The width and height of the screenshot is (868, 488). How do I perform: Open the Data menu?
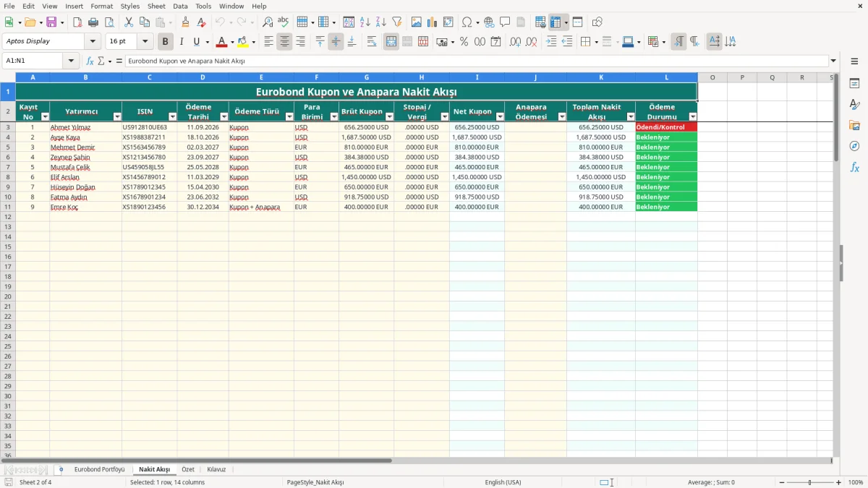[180, 6]
